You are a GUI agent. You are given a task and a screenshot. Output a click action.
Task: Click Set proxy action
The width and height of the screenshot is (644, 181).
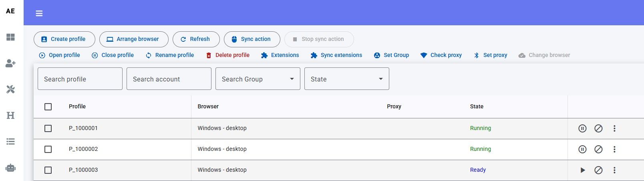pyautogui.click(x=490, y=55)
